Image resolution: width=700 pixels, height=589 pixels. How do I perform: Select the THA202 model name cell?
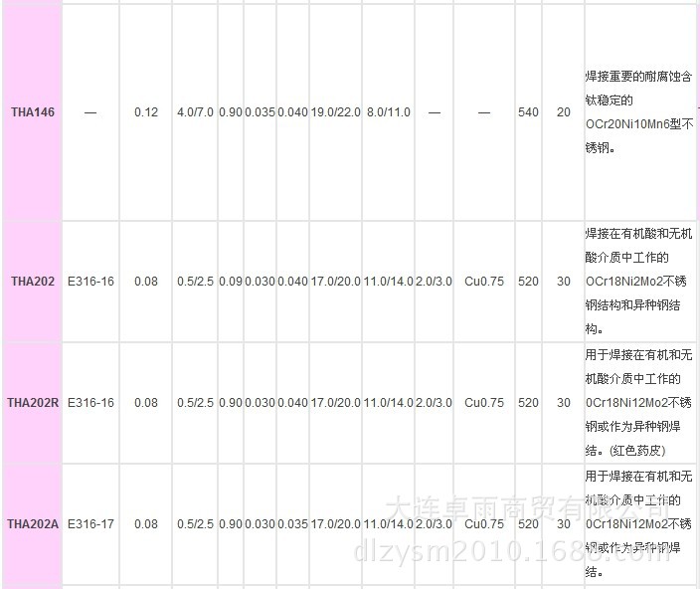pyautogui.click(x=32, y=282)
